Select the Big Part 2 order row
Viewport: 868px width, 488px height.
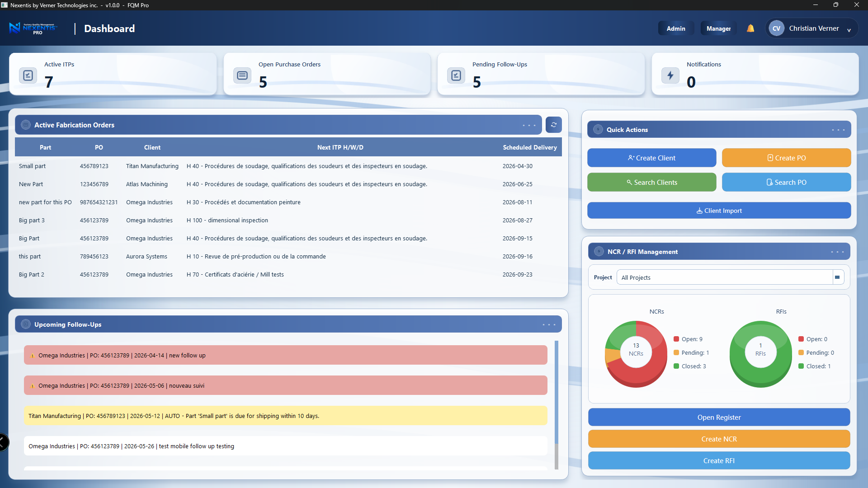click(288, 274)
